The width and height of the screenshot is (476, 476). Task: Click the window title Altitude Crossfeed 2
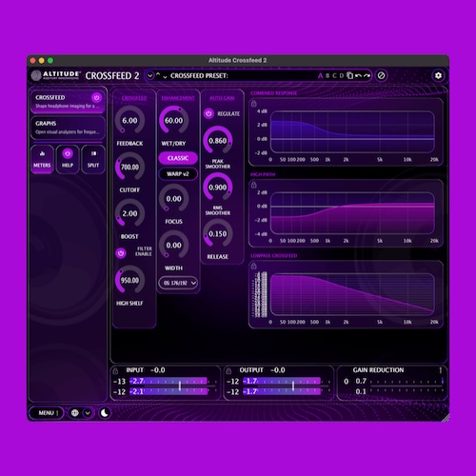point(237,60)
